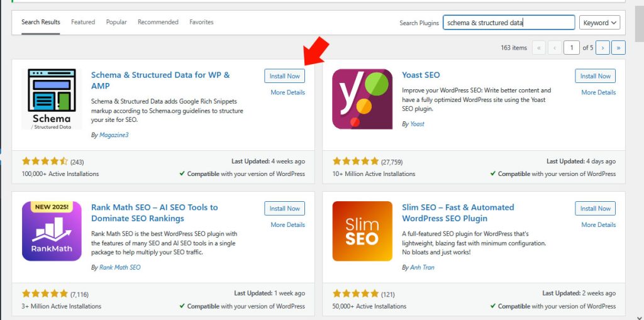The height and width of the screenshot is (320, 644).
Task: Open the Keyword search type dropdown
Action: coord(599,23)
